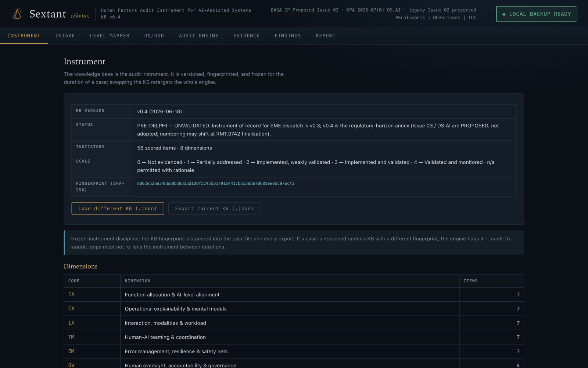Click the STATUS label cell
Screen dimensions: 588x368
click(x=102, y=130)
